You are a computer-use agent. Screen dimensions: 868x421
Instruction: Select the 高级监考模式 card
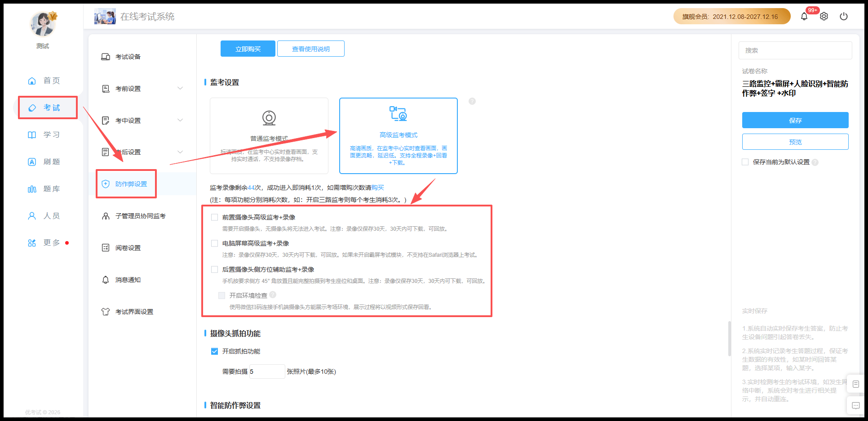399,136
